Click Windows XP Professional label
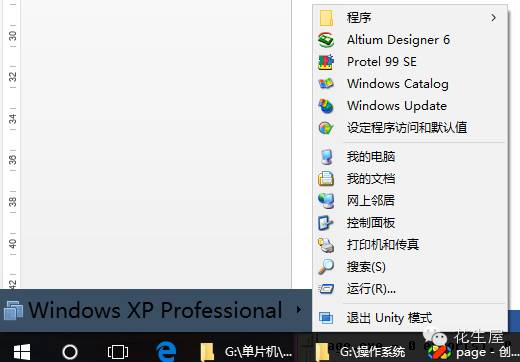This screenshot has width=520, height=362. [x=155, y=310]
